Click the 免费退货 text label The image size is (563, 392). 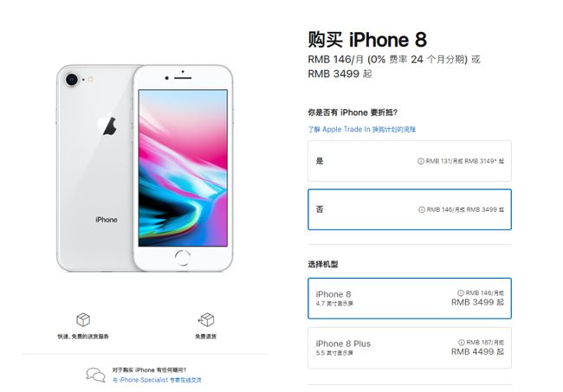click(x=206, y=337)
